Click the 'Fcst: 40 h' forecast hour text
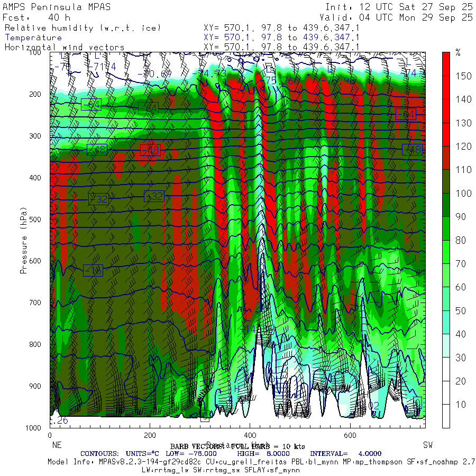 [x=36, y=17]
